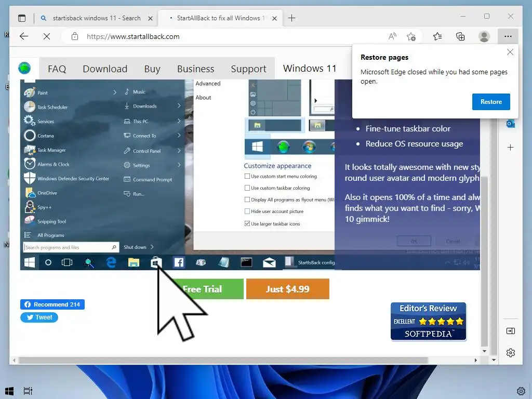Toggle Use custom start menu coloring
532x399 pixels.
click(247, 176)
